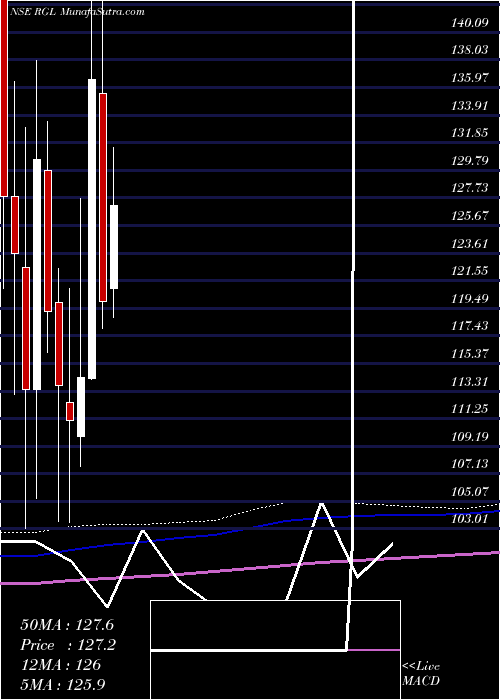Click the 115.37 price axis label
Screen dimensions: 500x700
[x=470, y=354]
